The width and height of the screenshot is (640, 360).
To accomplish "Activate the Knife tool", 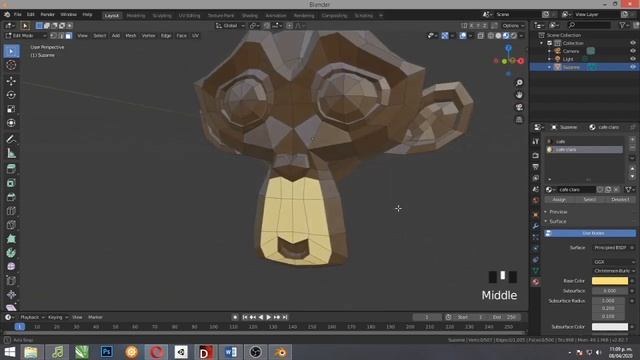I will (x=11, y=225).
